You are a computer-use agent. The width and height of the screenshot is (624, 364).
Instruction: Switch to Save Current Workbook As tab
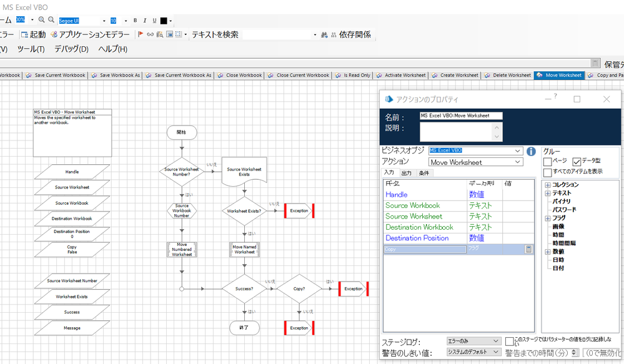tap(179, 75)
